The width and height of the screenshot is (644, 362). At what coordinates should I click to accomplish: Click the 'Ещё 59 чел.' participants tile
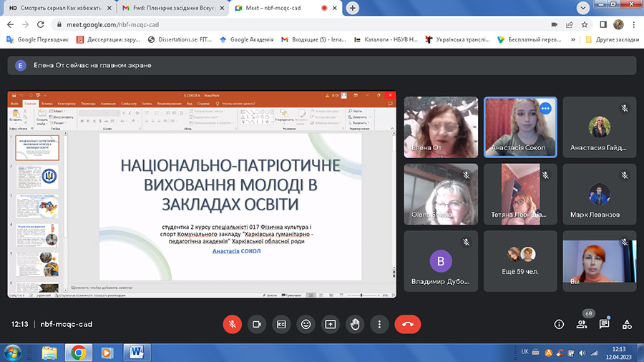520,260
